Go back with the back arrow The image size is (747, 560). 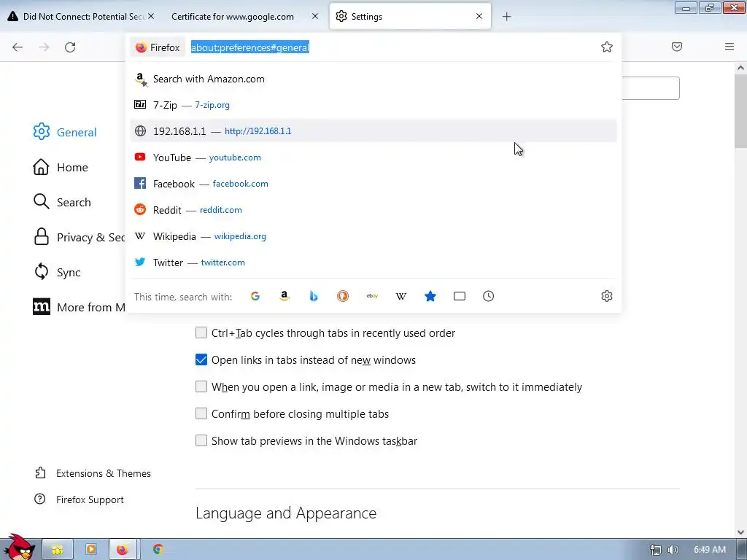click(18, 47)
